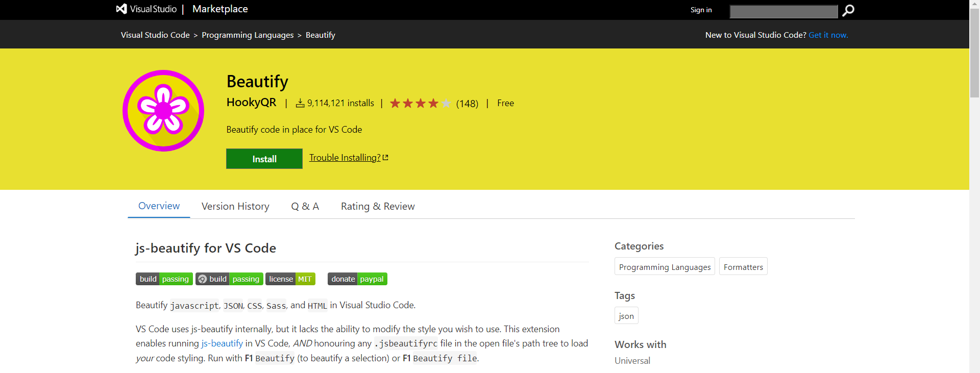Click the Universal works-with text

[x=632, y=360]
